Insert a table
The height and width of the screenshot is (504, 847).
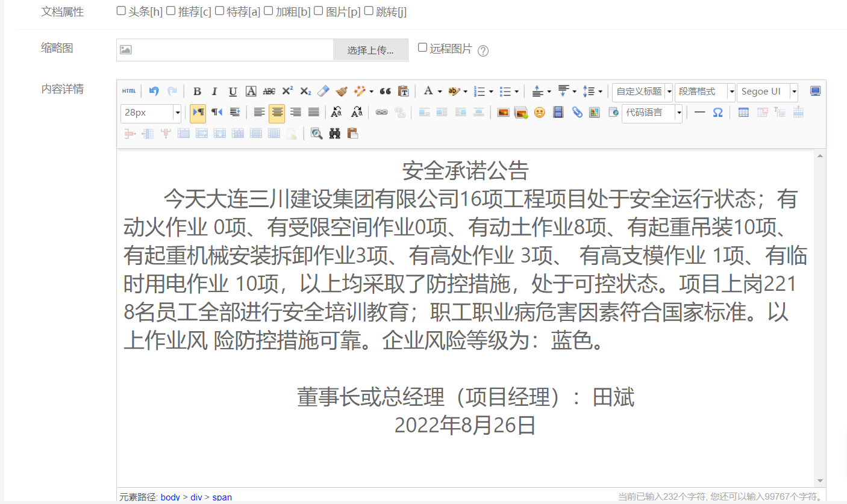[743, 112]
